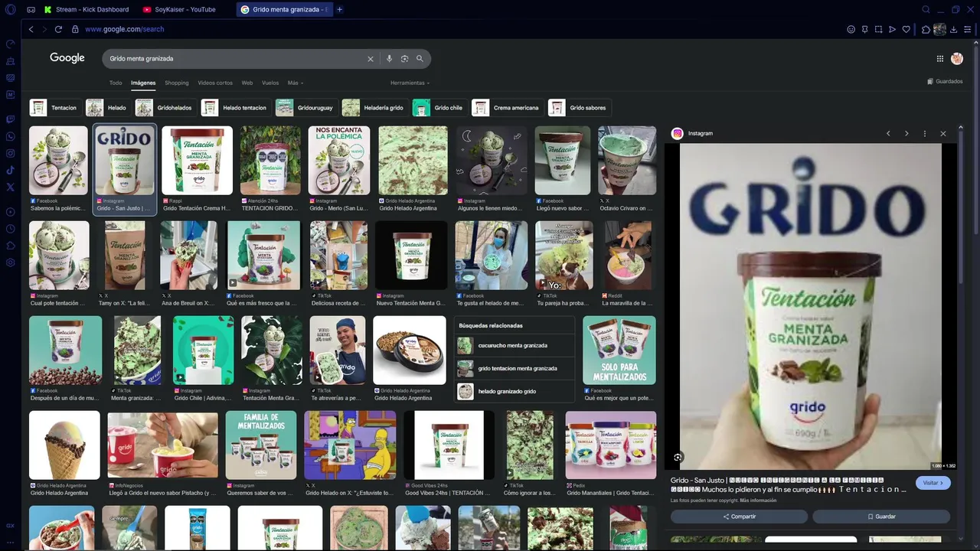Open Guardados saved items link
980x551 pixels.
[x=945, y=81]
